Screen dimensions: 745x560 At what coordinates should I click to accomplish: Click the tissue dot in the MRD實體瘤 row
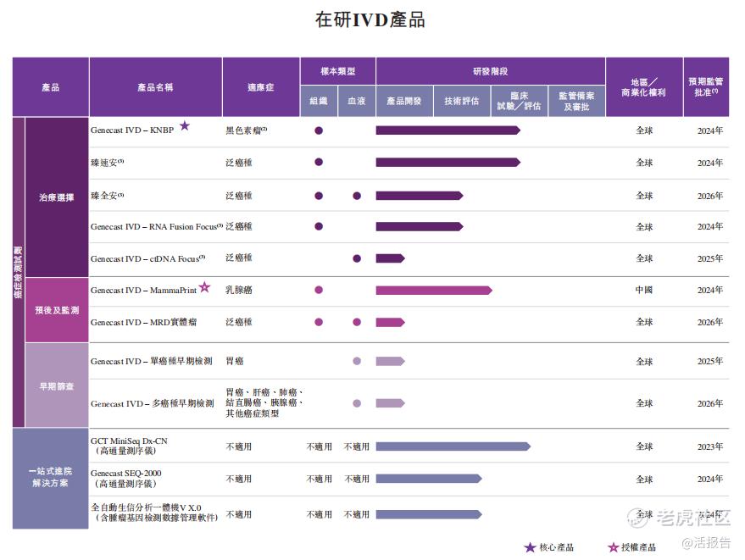[x=319, y=322]
